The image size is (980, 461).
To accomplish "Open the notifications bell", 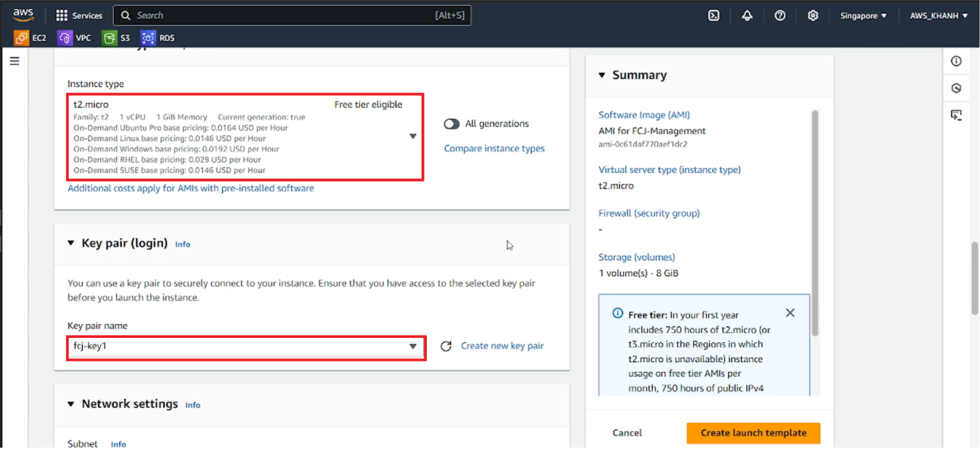I will (x=747, y=16).
